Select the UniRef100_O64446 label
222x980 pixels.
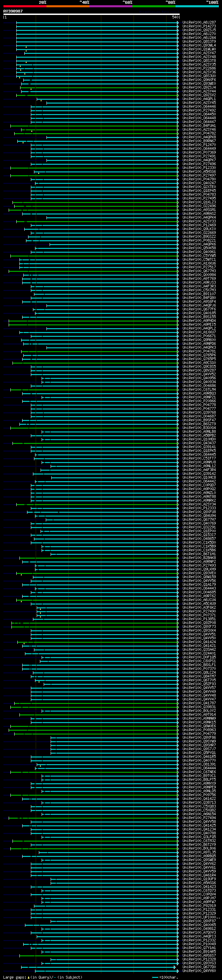click(199, 106)
